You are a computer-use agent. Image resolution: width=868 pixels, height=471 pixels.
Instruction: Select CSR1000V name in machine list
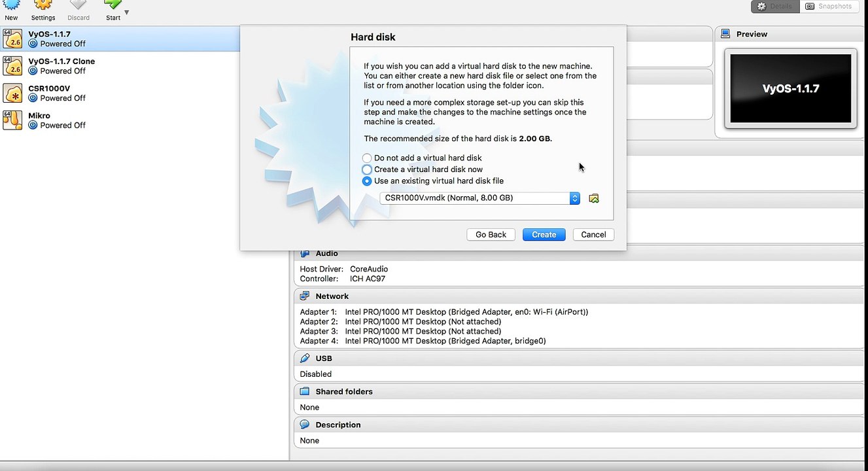49,88
